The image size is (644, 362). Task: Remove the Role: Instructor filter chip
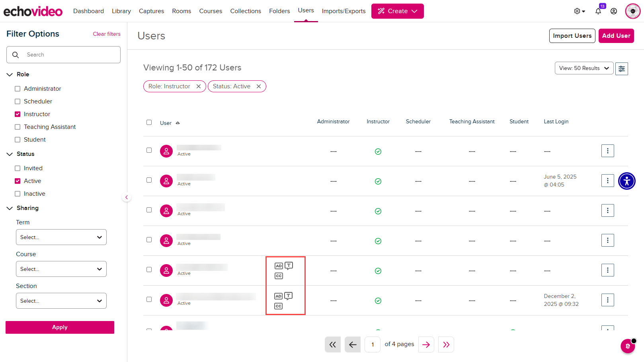[199, 86]
